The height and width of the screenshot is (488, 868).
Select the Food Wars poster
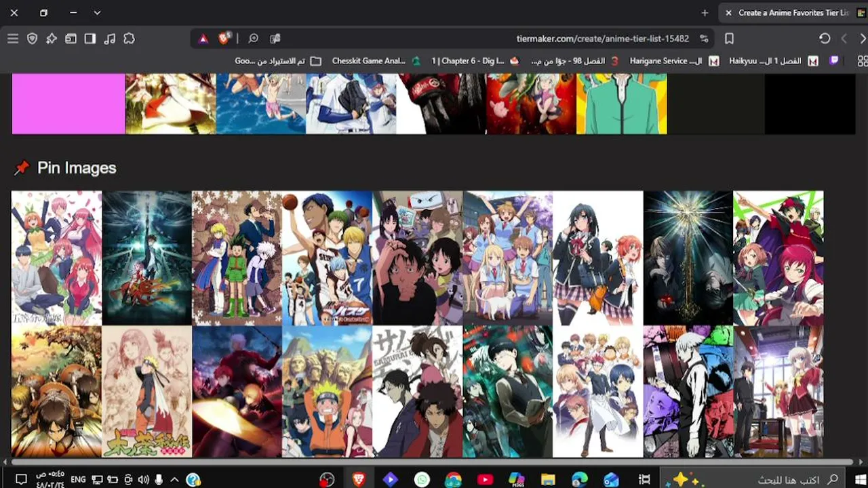coord(598,392)
